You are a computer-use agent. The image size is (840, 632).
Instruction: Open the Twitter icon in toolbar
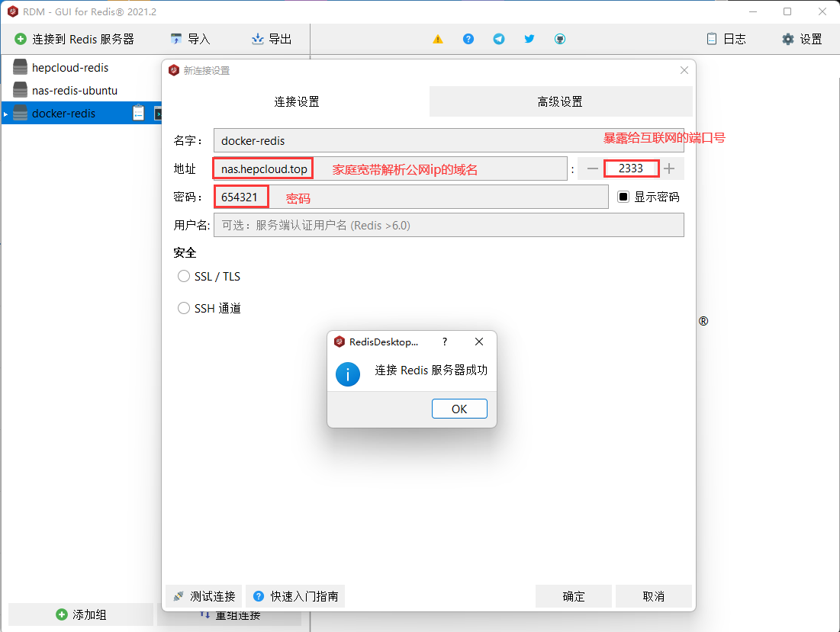coord(529,39)
